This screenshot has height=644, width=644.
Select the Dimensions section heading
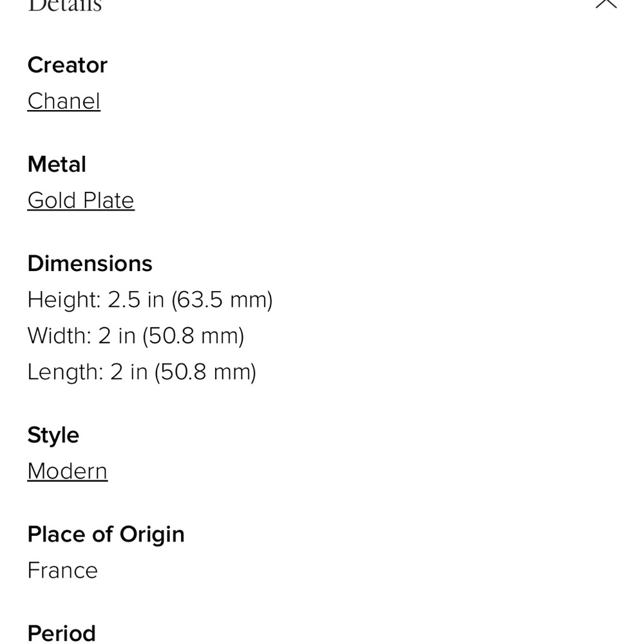point(90,263)
